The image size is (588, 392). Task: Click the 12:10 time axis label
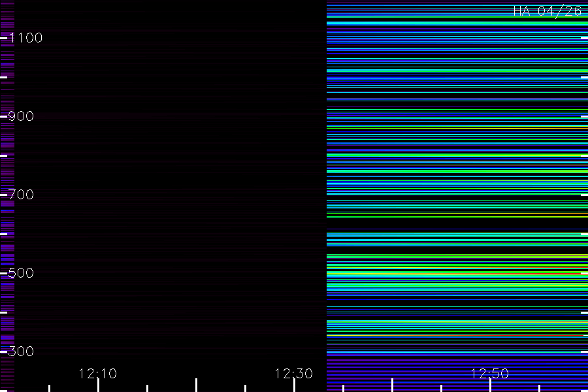[98, 374]
